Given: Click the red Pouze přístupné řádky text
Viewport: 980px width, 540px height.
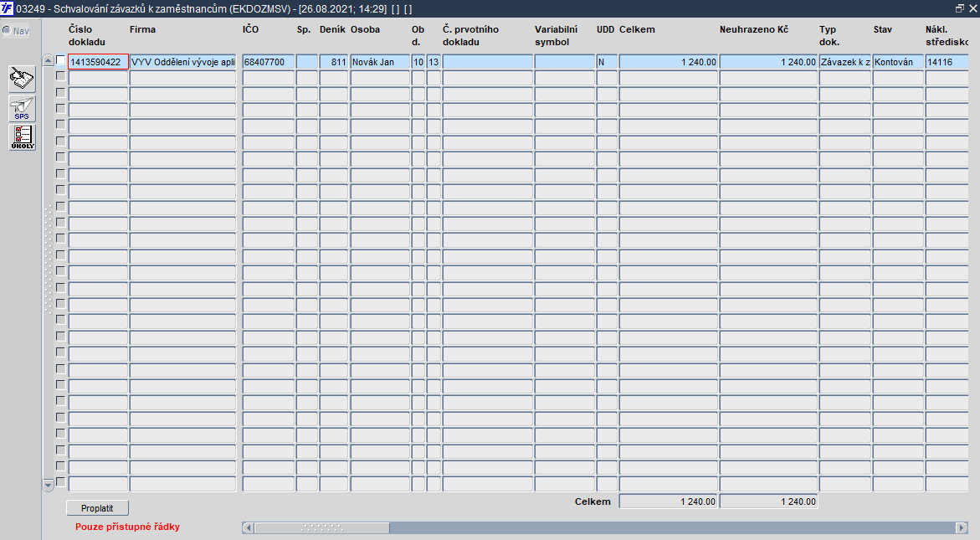Looking at the screenshot, I should point(127,527).
